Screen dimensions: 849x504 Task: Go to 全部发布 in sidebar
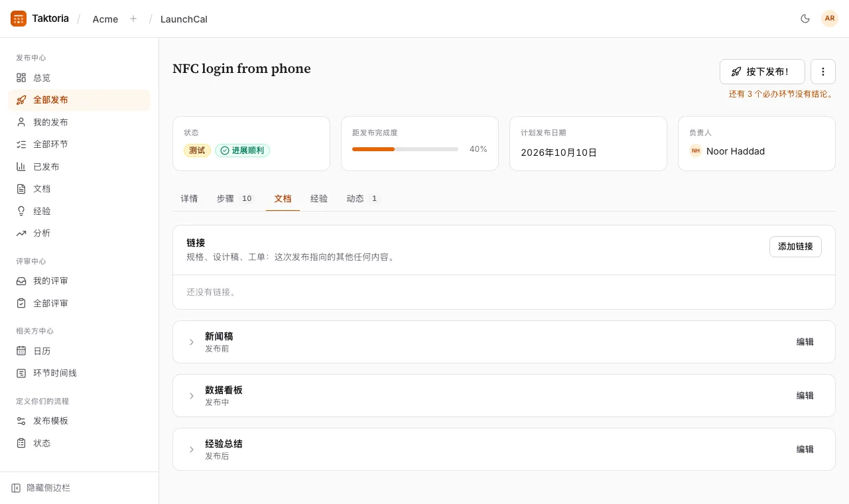tap(79, 100)
